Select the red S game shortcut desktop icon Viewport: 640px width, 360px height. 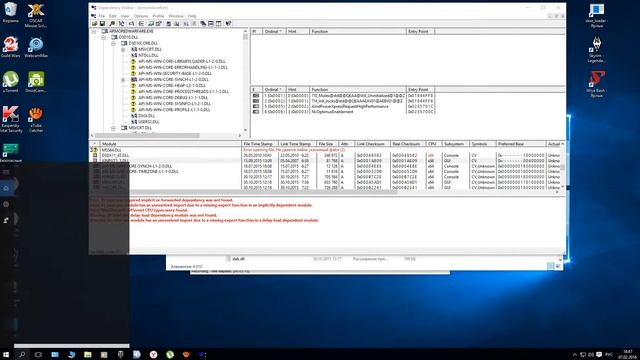coord(596,84)
